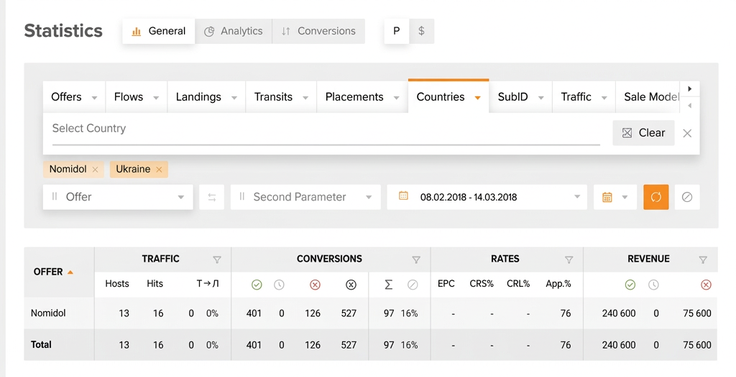The image size is (736, 377).
Task: Click the reset filters circle icon
Action: [687, 197]
